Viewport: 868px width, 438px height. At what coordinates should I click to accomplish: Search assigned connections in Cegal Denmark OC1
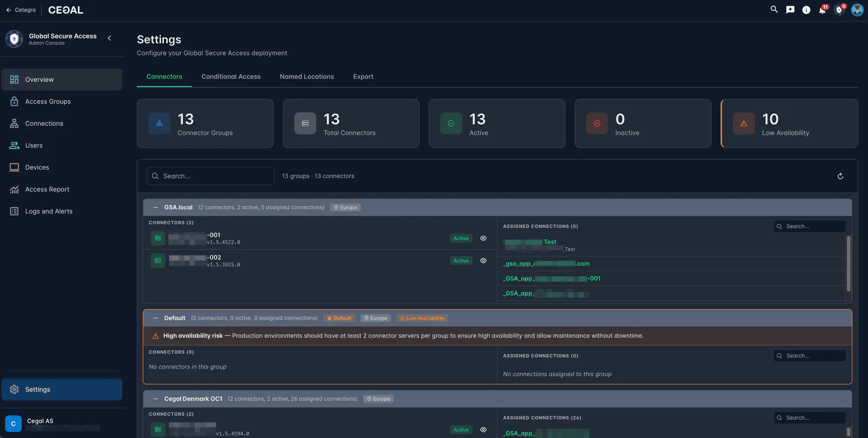point(809,418)
